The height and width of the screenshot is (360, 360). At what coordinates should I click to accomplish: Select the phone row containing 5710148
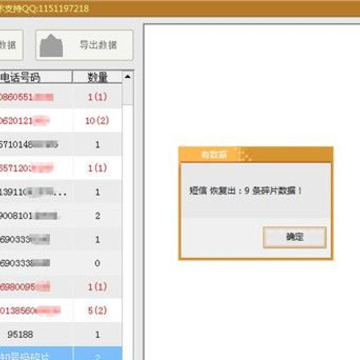coord(61,144)
